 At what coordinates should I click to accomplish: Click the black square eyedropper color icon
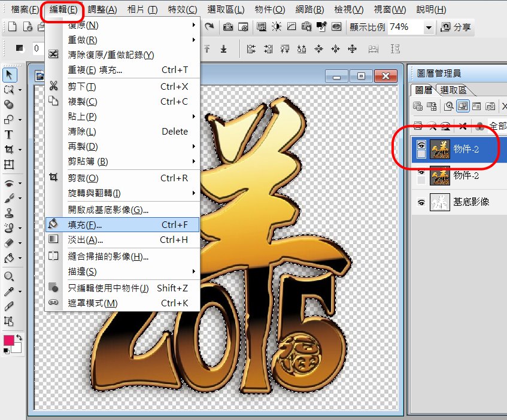click(321, 26)
